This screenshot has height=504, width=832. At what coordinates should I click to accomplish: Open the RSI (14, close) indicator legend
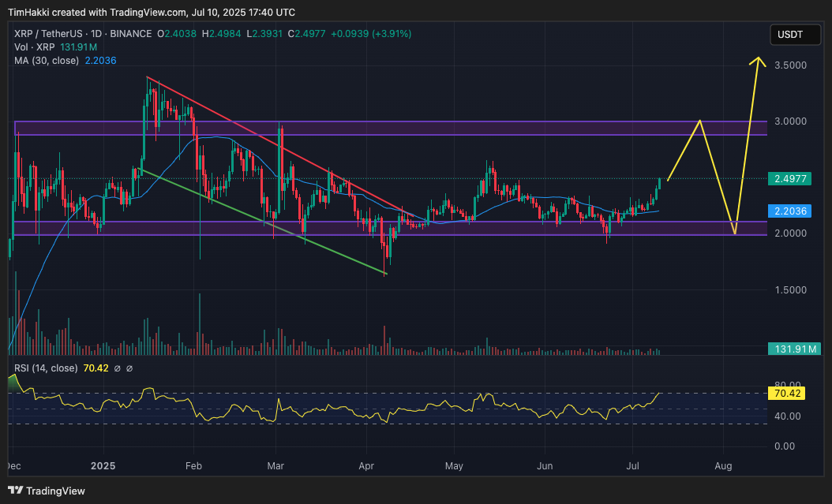[x=46, y=368]
